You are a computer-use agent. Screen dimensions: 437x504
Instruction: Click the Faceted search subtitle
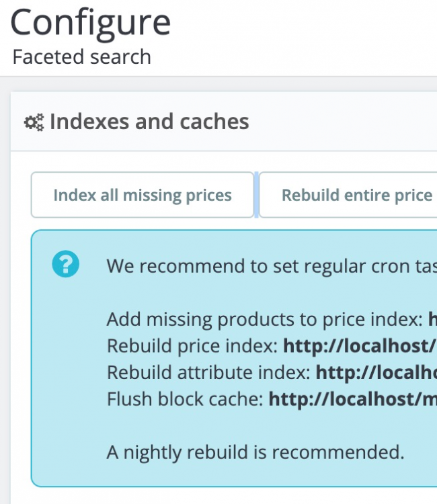[81, 57]
